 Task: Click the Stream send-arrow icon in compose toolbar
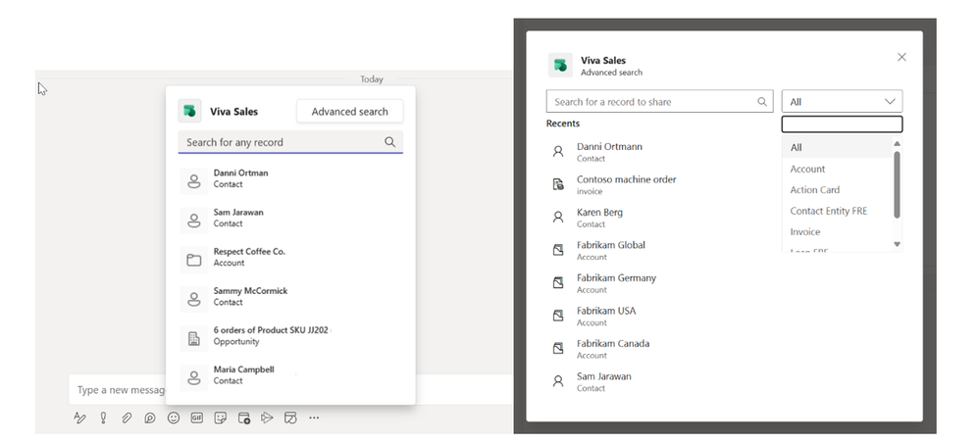[x=267, y=418]
